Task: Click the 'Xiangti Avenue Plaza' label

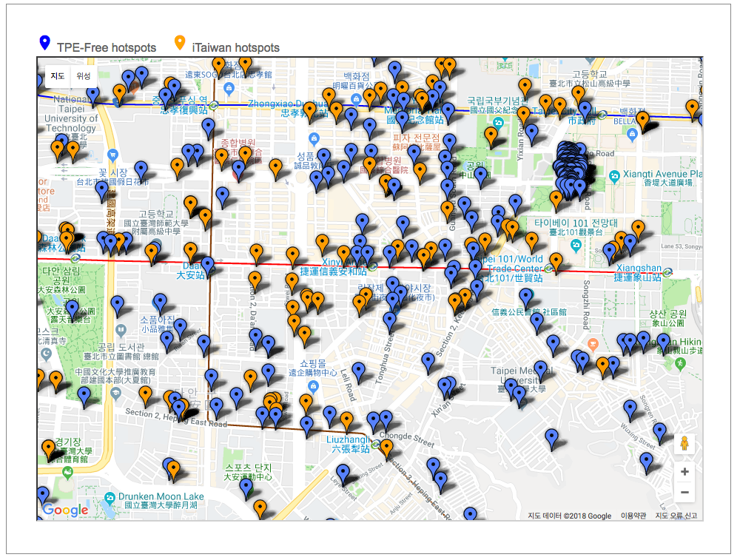Action: 662,174
